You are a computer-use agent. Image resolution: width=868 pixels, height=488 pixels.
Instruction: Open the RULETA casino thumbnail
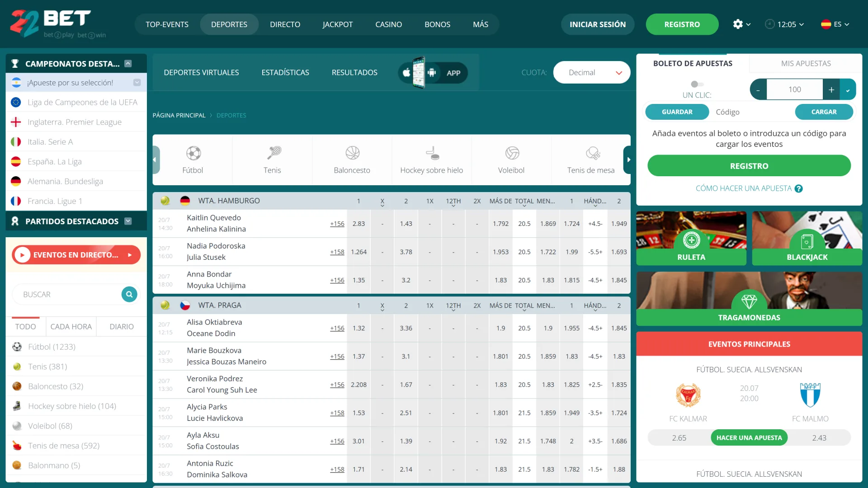click(x=691, y=238)
